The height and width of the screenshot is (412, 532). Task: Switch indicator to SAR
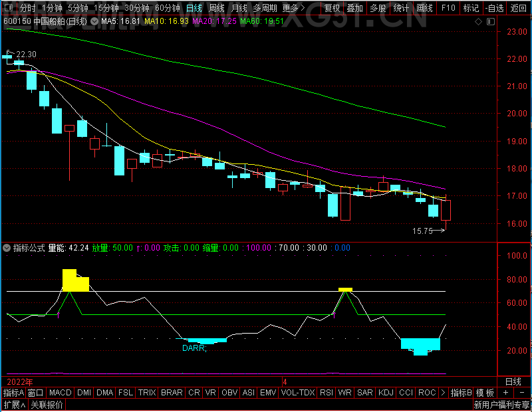365,393
